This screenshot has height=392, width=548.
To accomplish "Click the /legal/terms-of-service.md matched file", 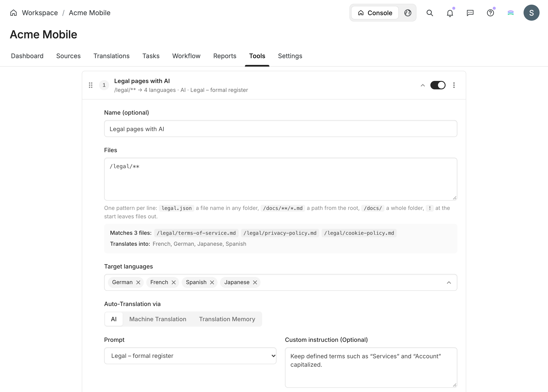I will point(196,233).
